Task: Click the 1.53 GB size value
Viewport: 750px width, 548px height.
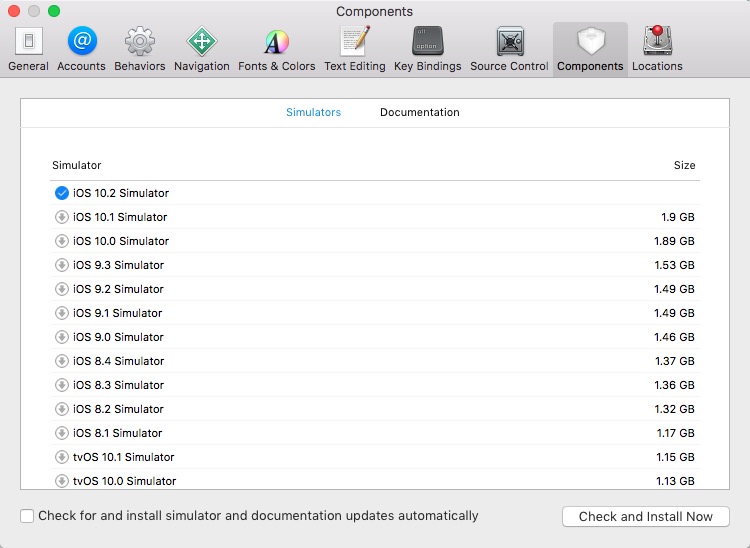Action: click(674, 265)
